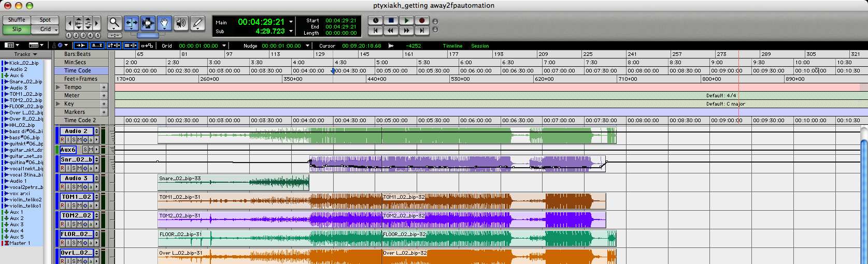
Task: Recall zoom preset 5
Action: click(x=97, y=35)
